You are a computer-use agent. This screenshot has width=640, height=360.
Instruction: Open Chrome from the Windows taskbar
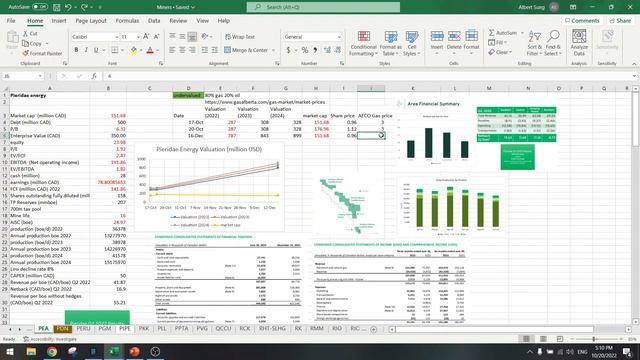52,351
